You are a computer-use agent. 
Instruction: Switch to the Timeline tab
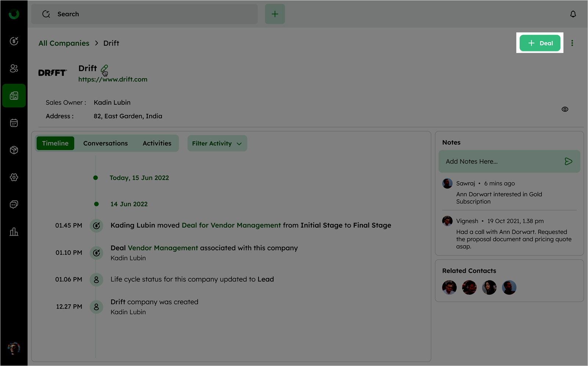point(55,143)
